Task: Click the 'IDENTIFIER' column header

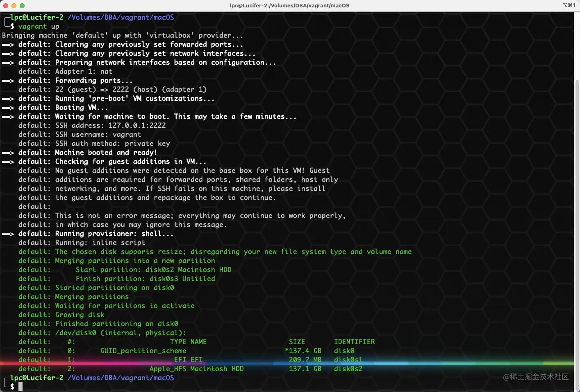Action: point(354,342)
